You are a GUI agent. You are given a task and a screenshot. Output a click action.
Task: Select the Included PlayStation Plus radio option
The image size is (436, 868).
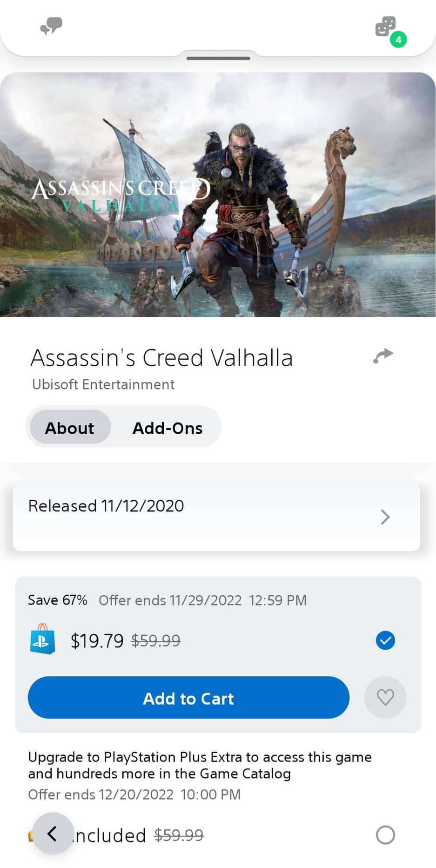point(385,835)
